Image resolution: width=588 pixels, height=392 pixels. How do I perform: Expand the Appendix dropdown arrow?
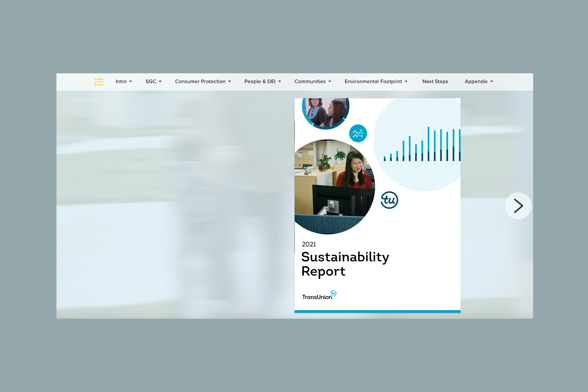coord(492,82)
